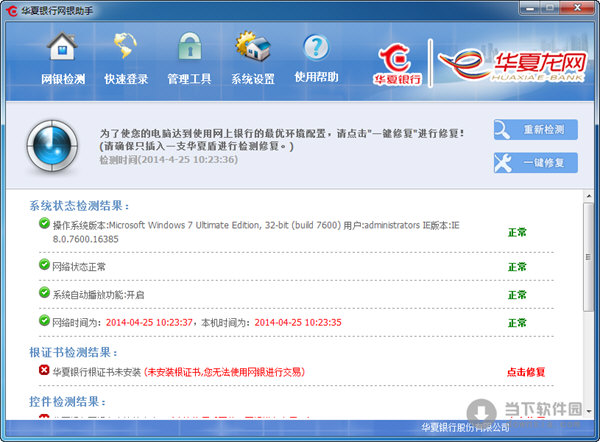Click 点击修复 link for root certificate
The image size is (600, 442).
tap(526, 372)
